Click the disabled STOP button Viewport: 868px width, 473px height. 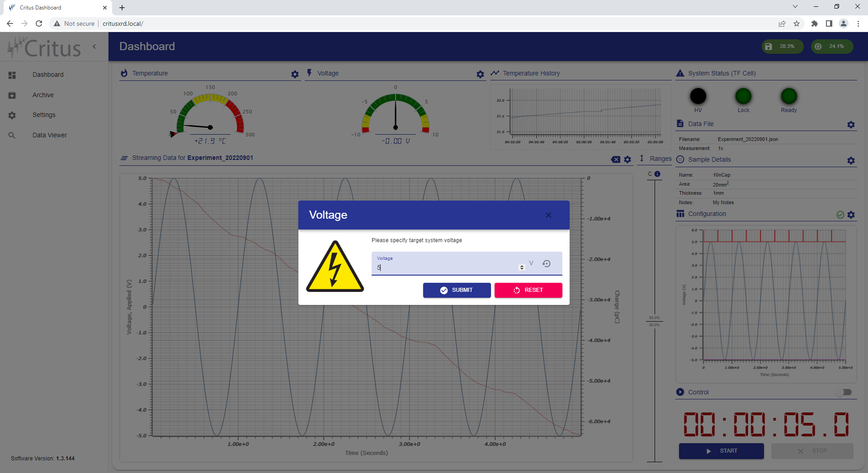[812, 451]
